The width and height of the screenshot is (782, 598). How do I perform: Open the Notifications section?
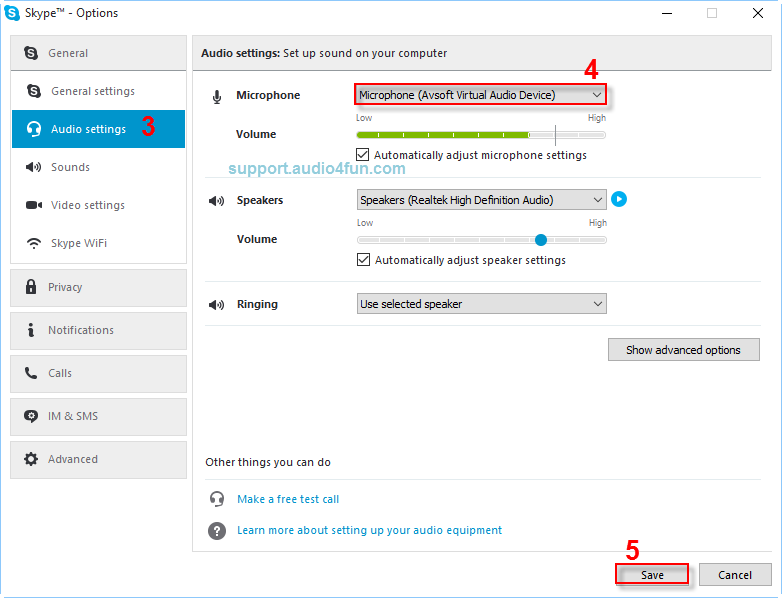click(x=98, y=331)
